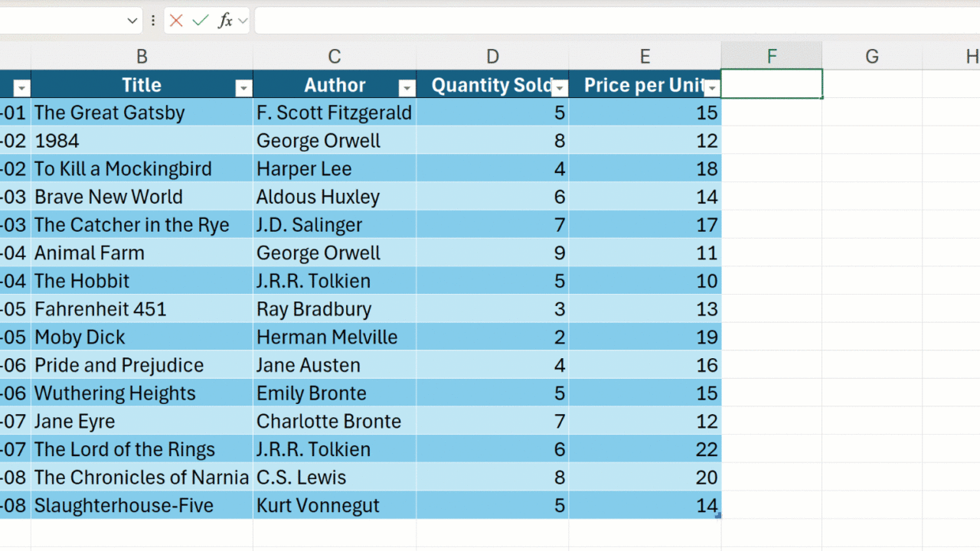
Task: Open the Title column filter dropdown
Action: coord(243,88)
